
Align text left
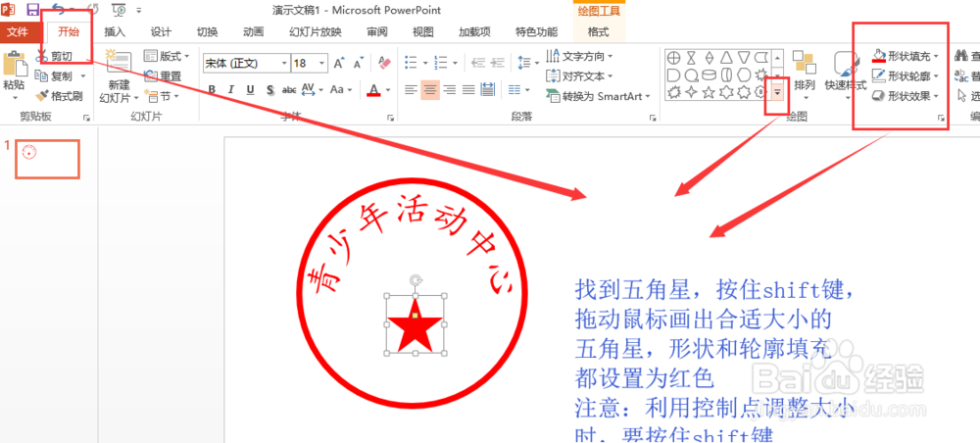pyautogui.click(x=410, y=90)
